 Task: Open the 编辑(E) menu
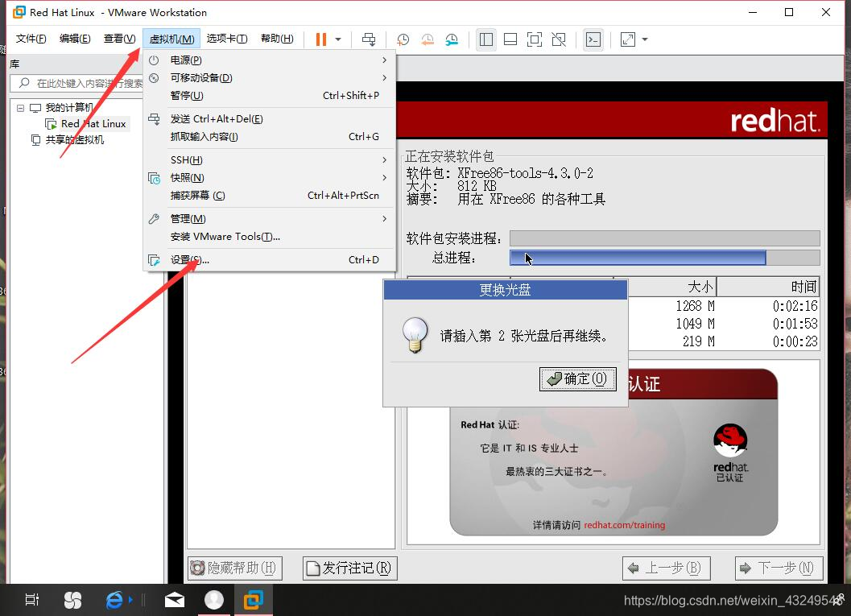(75, 39)
